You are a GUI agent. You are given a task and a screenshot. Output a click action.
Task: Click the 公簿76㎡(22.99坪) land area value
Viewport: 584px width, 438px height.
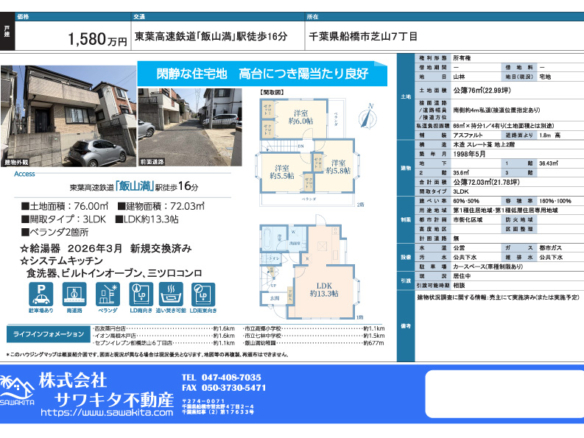coord(482,91)
